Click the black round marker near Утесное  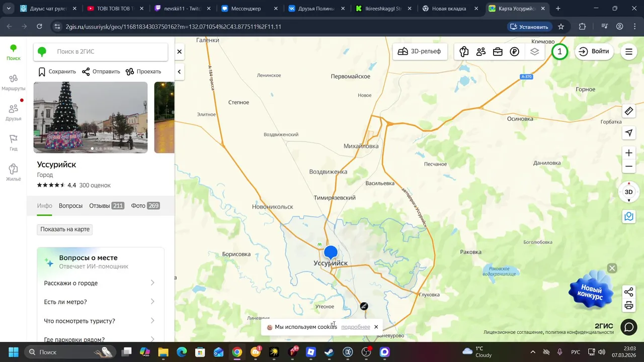click(x=364, y=306)
